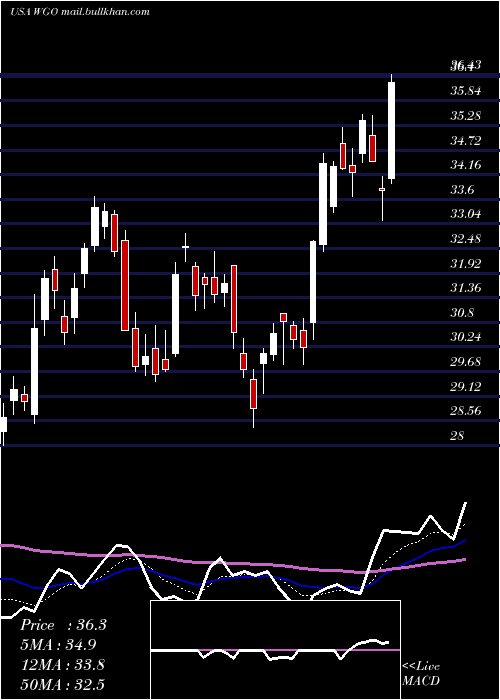Click the Price : 36.3 readout
500x700 pixels.
(x=63, y=625)
